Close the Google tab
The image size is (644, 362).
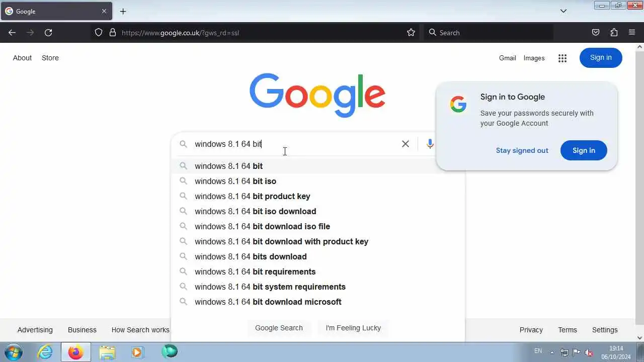tap(104, 11)
